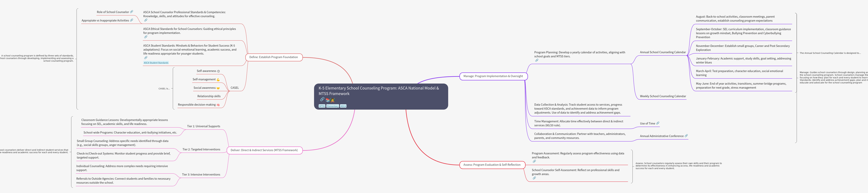
Task: Select Check-in/Check-out Systems node
Action: pos(123,156)
